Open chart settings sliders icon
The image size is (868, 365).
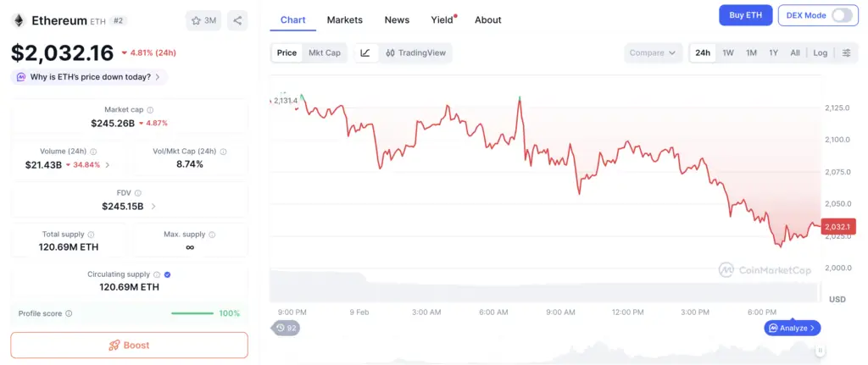click(x=846, y=53)
